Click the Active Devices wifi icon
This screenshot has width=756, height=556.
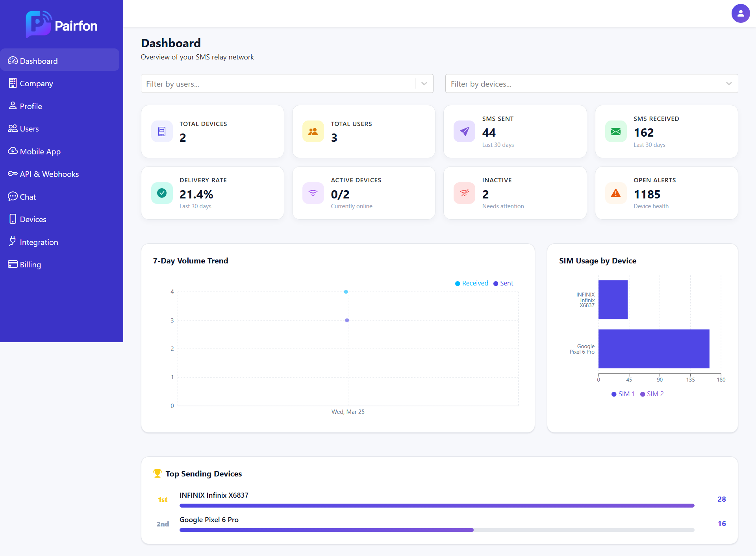tap(313, 193)
